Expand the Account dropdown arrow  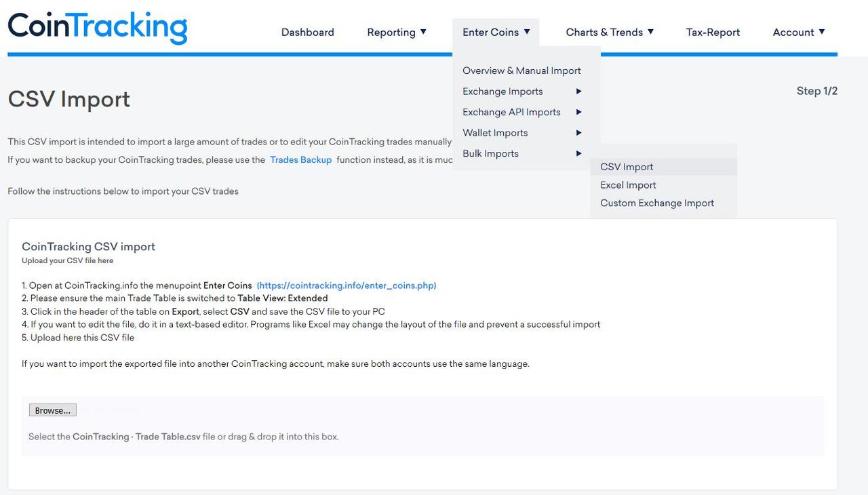(822, 31)
